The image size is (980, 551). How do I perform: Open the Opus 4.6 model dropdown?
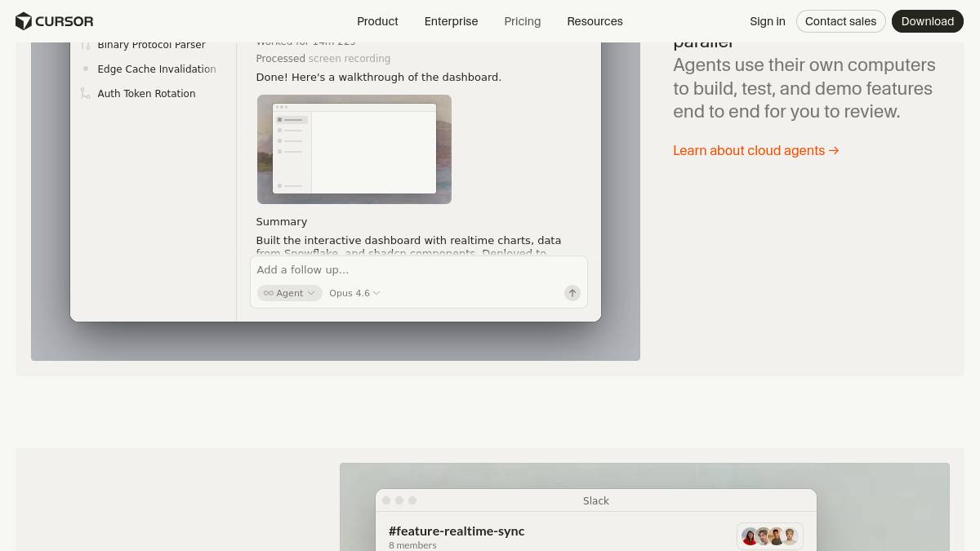click(x=354, y=293)
